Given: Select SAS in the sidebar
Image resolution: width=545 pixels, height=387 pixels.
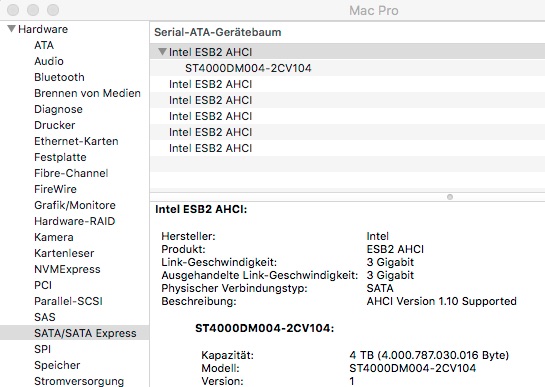Looking at the screenshot, I should (44, 317).
